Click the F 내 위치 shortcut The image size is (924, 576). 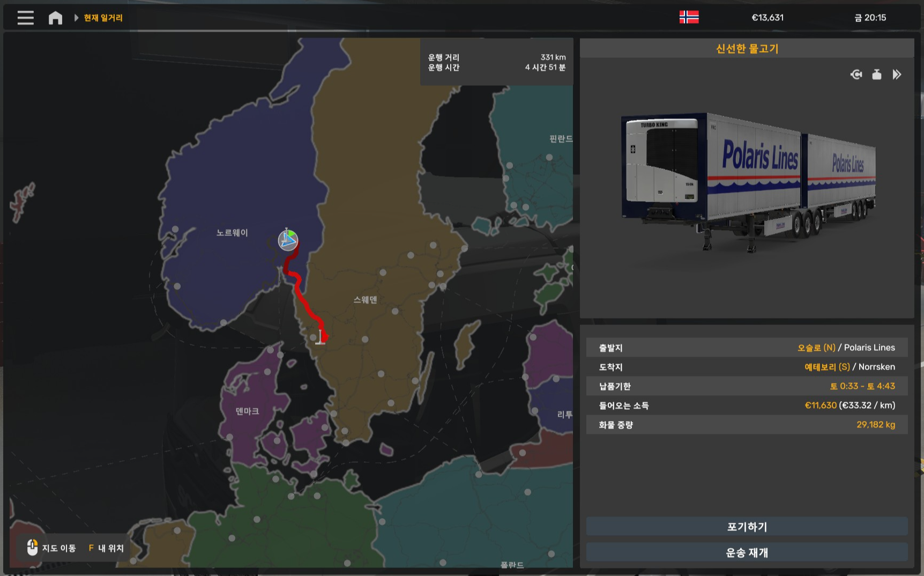106,548
